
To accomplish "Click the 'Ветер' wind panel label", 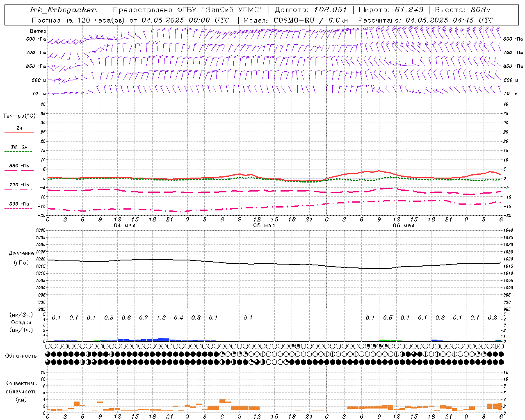I will pos(38,31).
